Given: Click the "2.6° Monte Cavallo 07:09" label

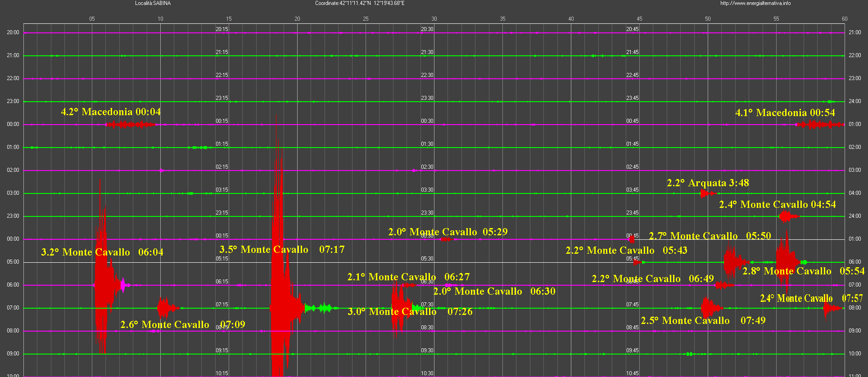Looking at the screenshot, I should click(183, 324).
